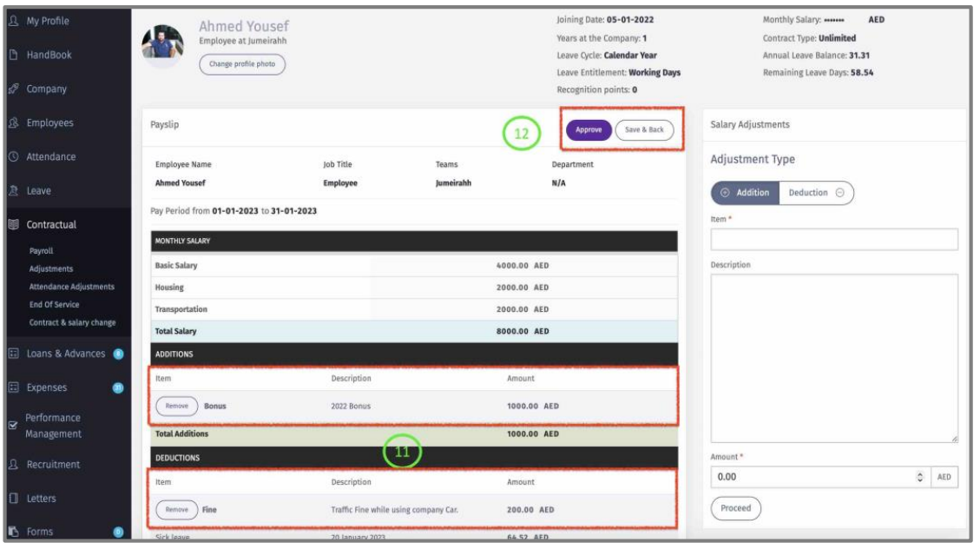Remove the Bonus addition item
This screenshot has width=980, height=543.
[176, 406]
